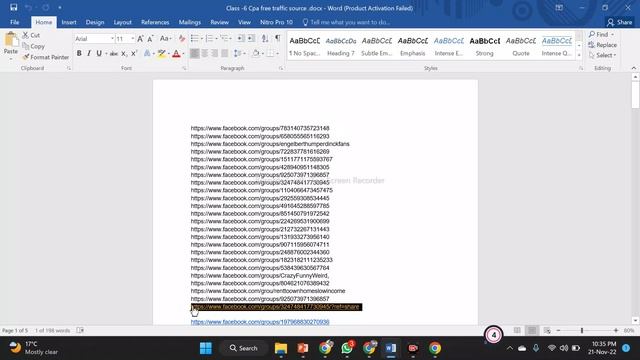Click the Bullets list button
640x360 pixels.
pos(196,38)
